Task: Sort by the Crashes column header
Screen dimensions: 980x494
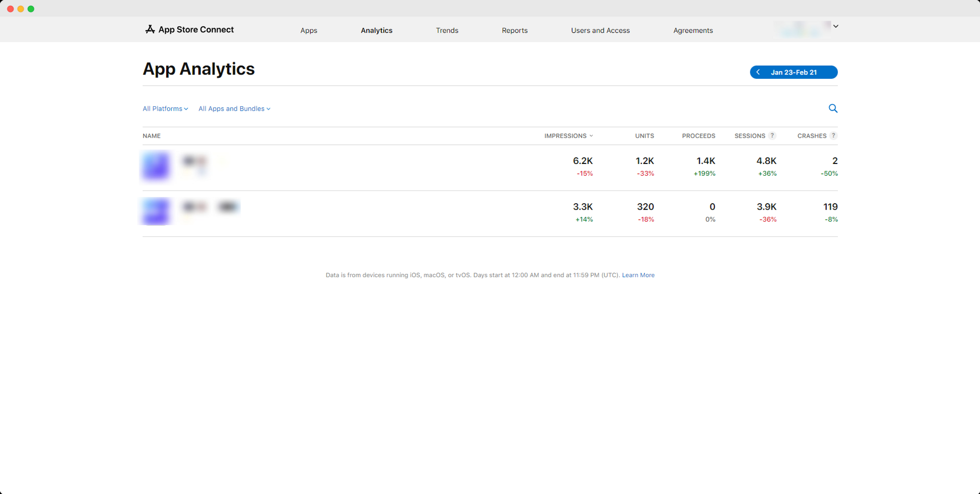Action: pyautogui.click(x=812, y=136)
